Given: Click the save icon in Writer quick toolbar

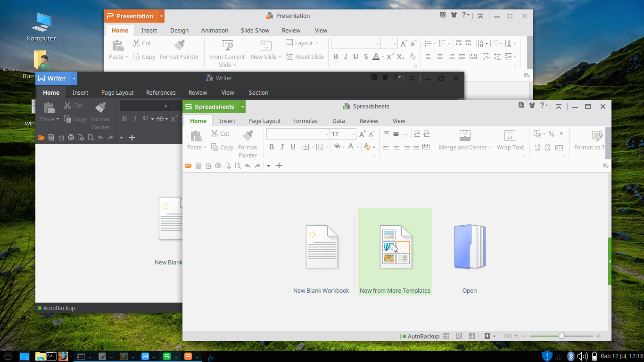Looking at the screenshot, I should point(51,138).
